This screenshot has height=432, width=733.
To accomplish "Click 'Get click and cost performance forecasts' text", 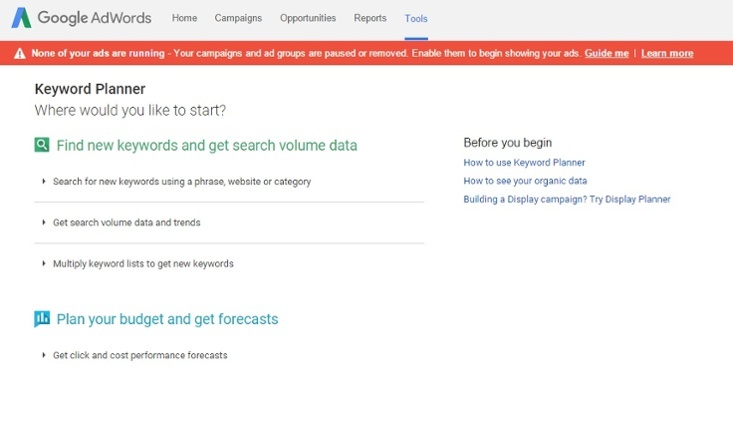I will click(140, 355).
